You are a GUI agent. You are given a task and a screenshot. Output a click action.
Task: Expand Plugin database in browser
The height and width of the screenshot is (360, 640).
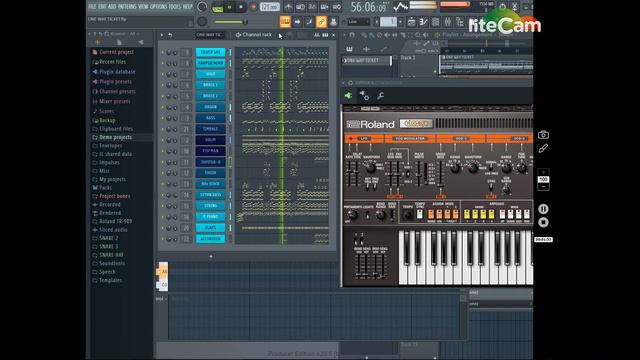point(114,71)
